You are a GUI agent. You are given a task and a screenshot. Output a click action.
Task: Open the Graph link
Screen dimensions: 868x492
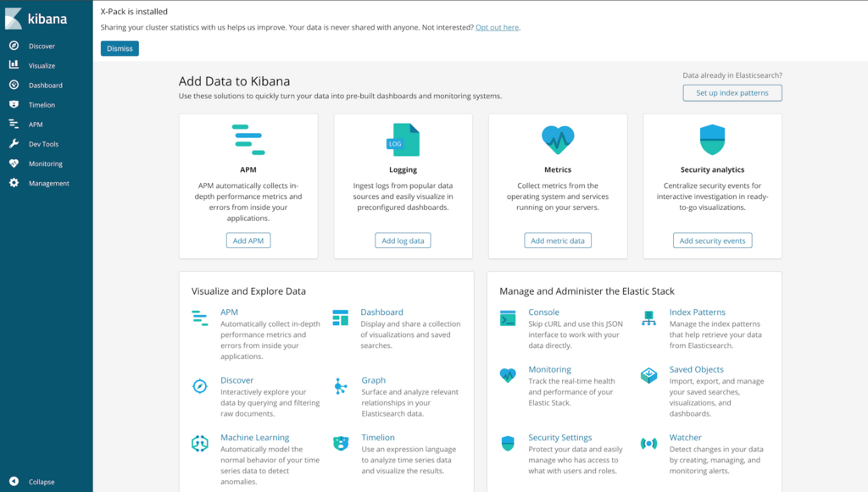pos(374,379)
